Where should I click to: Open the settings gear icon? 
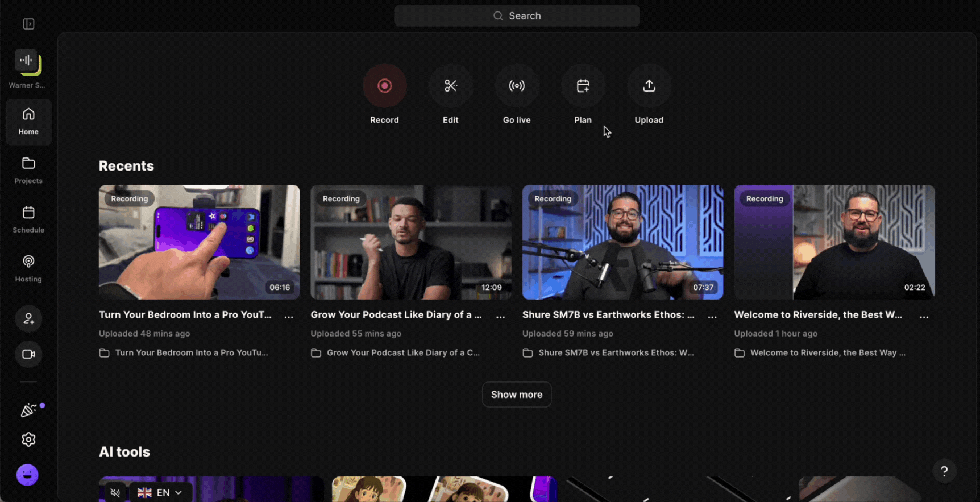(28, 439)
